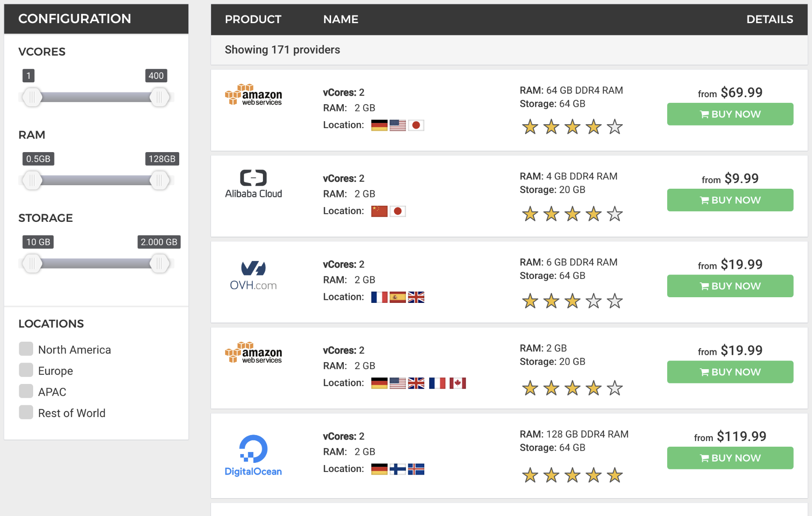Rate OVH.com five stars via last star
Image resolution: width=812 pixels, height=516 pixels.
pos(614,301)
